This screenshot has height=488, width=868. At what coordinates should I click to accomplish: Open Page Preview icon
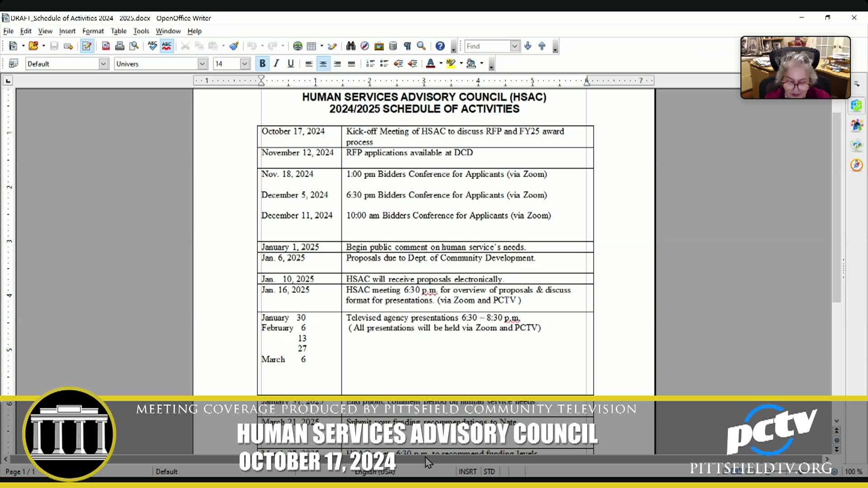[134, 46]
